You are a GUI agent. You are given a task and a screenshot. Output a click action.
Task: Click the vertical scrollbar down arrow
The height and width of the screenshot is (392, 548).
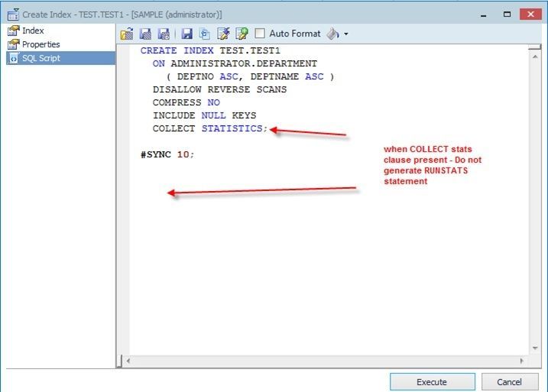coord(535,348)
